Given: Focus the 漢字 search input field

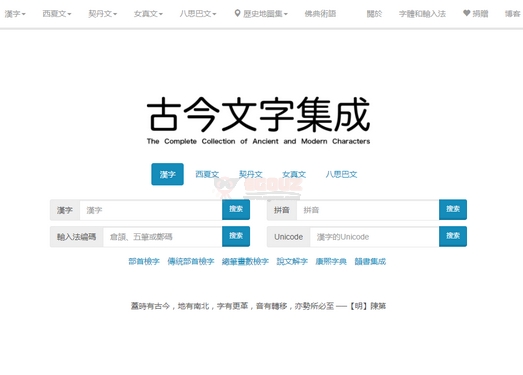Looking at the screenshot, I should click(x=151, y=210).
